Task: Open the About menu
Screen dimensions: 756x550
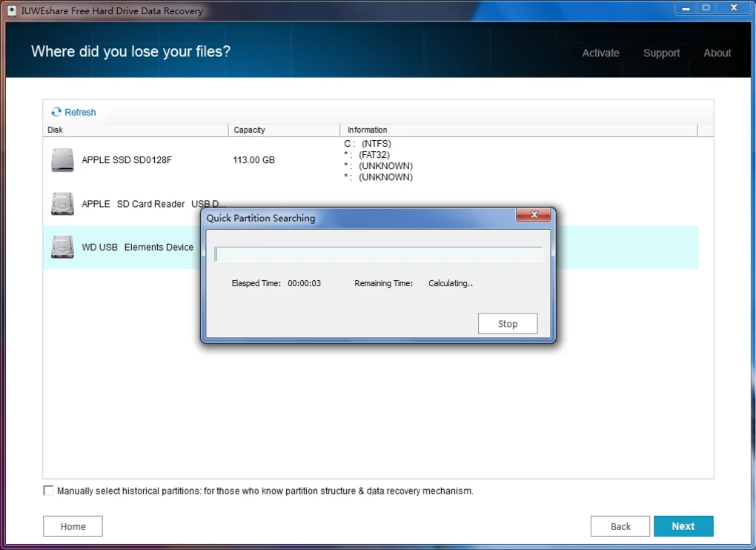Action: click(717, 53)
